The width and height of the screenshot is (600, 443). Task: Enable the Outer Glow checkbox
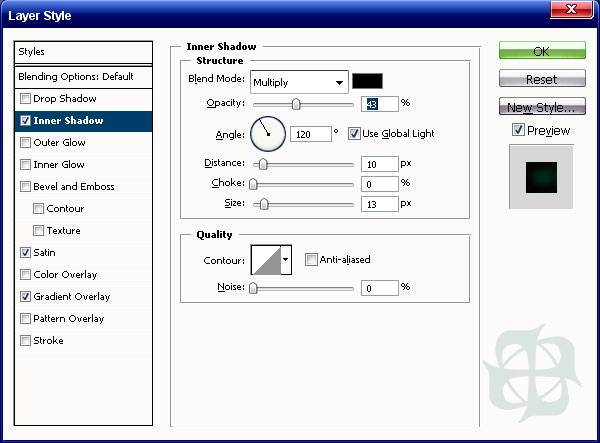point(25,143)
